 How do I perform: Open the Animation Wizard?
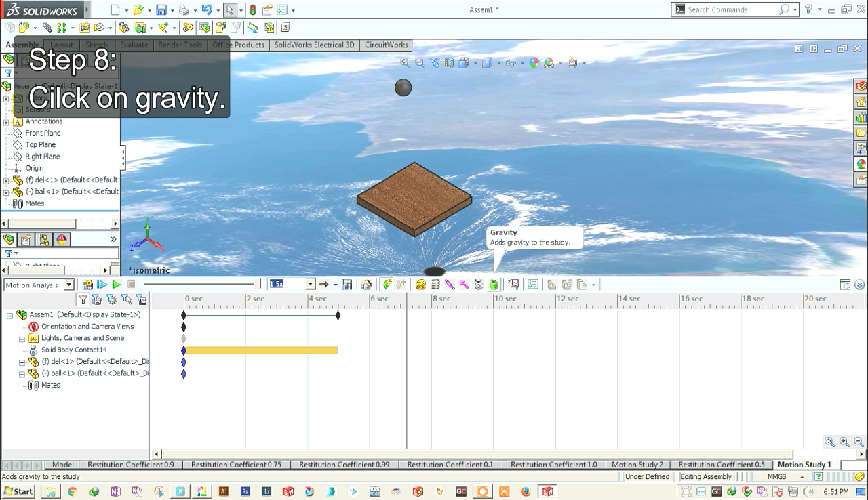pyautogui.click(x=367, y=285)
